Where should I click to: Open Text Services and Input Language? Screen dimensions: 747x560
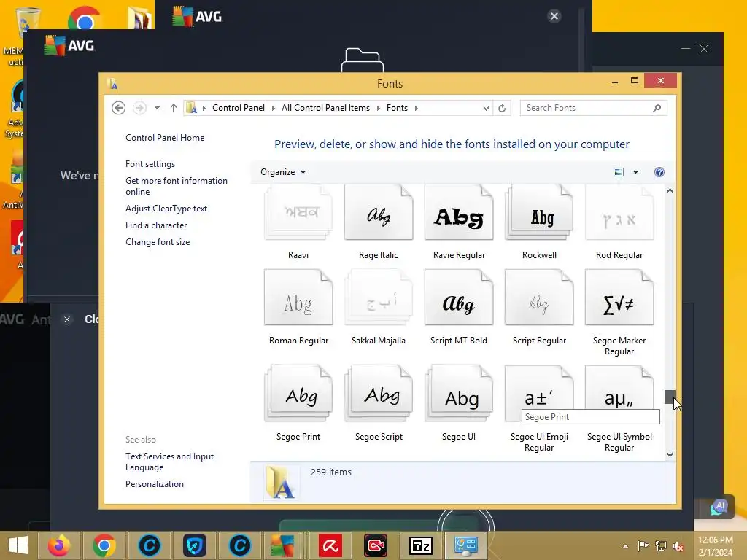(169, 462)
